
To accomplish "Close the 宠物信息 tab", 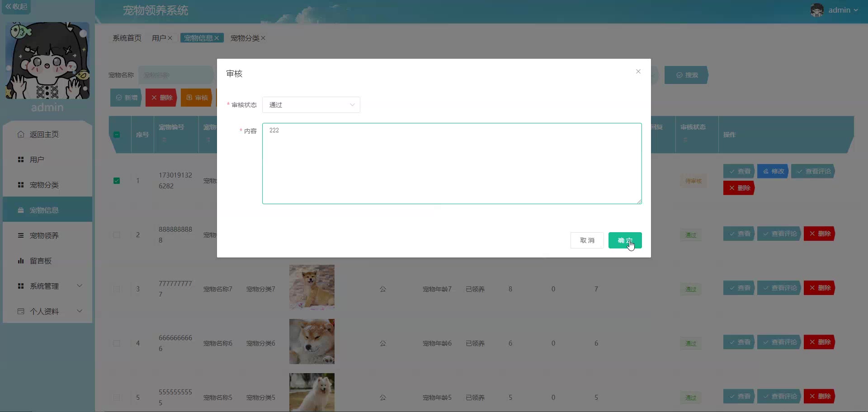I will 217,38.
